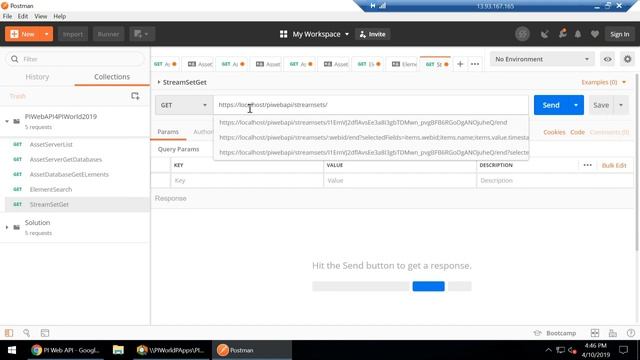
Task: Switch to the History tab
Action: coord(37,77)
